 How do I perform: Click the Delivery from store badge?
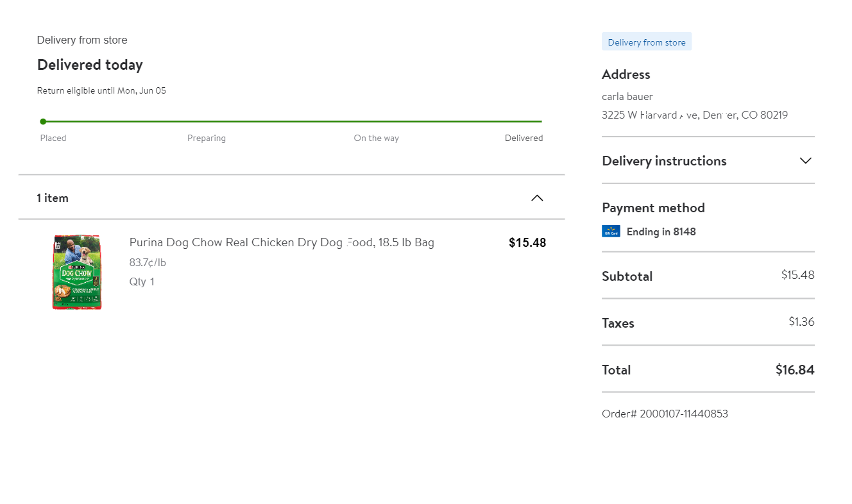pos(647,42)
